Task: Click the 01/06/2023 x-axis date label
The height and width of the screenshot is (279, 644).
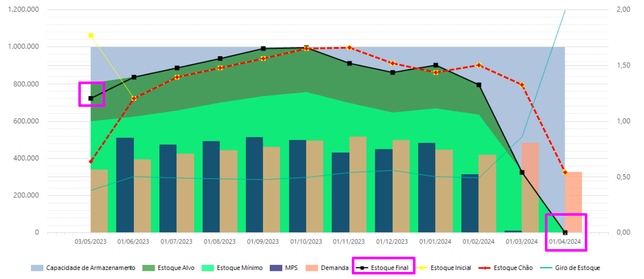Action: click(x=133, y=242)
